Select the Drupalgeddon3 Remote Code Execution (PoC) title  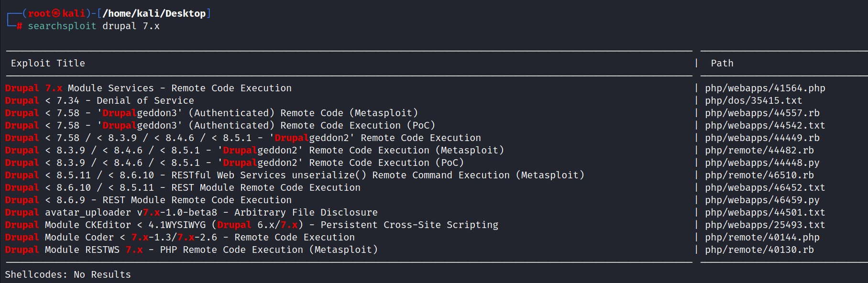pyautogui.click(x=220, y=125)
